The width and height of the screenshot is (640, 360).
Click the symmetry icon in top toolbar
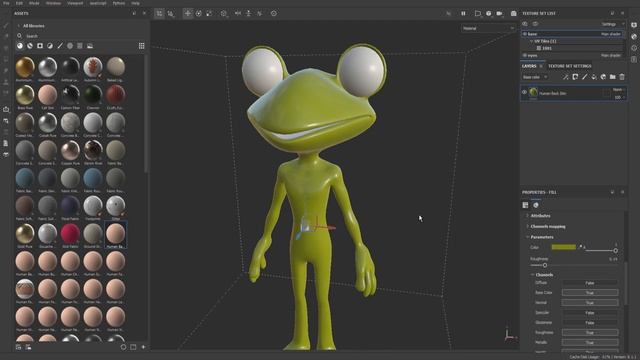[x=238, y=13]
